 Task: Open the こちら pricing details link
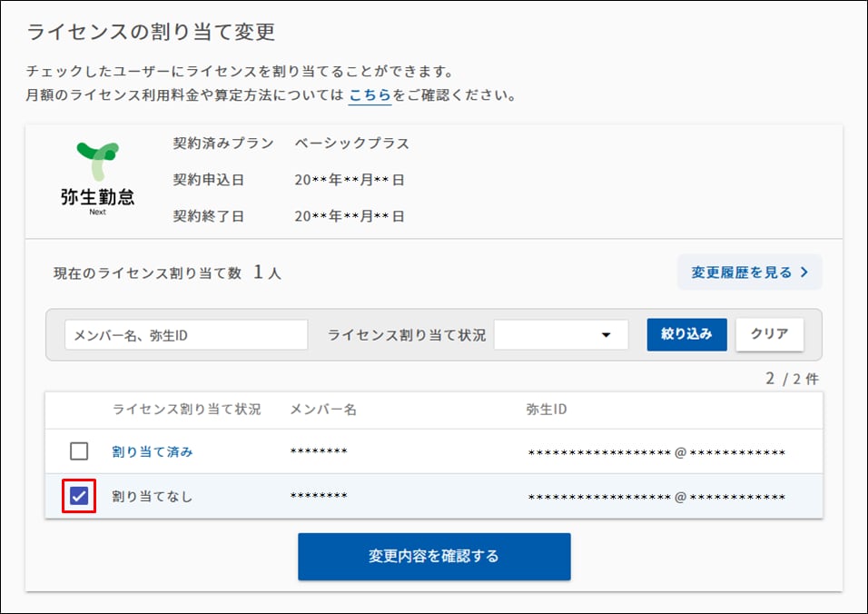point(370,95)
